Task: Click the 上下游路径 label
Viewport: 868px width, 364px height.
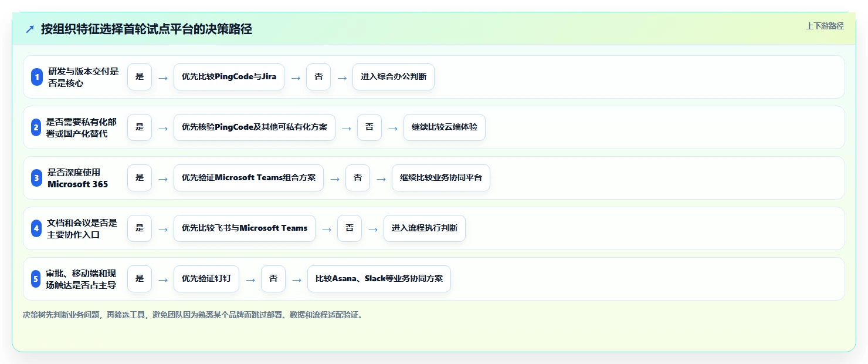Action: click(825, 26)
